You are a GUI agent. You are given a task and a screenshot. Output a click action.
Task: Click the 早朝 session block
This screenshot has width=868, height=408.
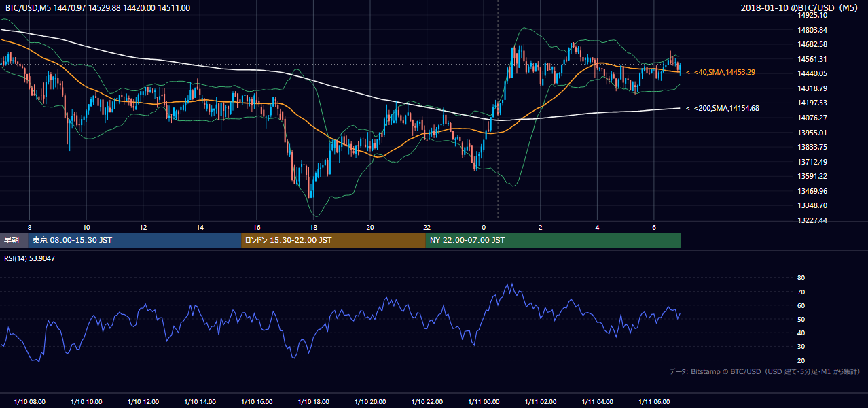point(14,240)
